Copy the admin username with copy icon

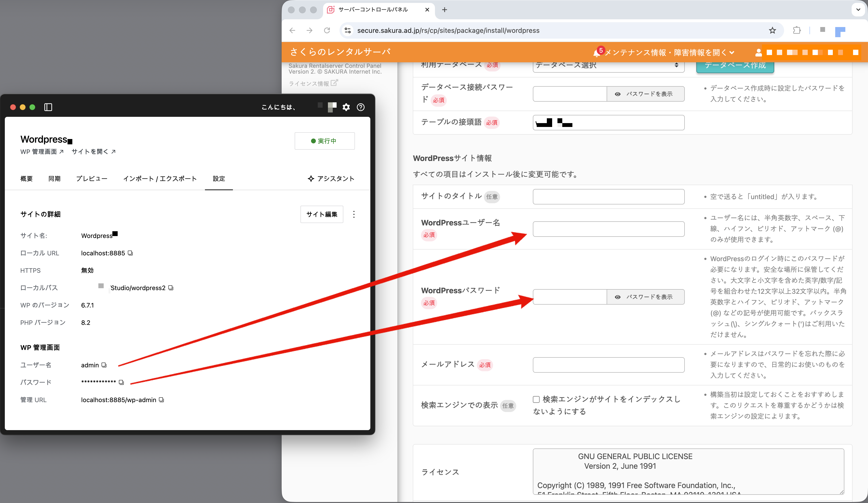[x=104, y=365]
